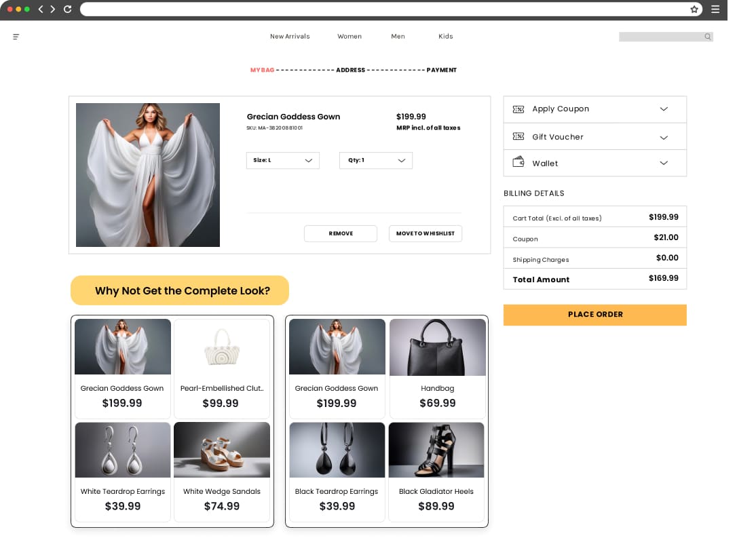Click the wallet icon
The height and width of the screenshot is (559, 756).
pos(518,163)
